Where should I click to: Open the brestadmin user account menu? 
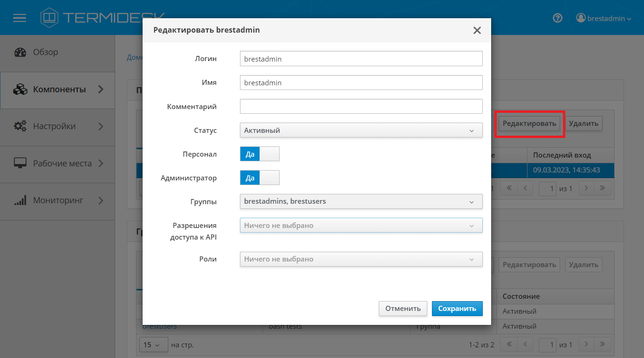[604, 18]
